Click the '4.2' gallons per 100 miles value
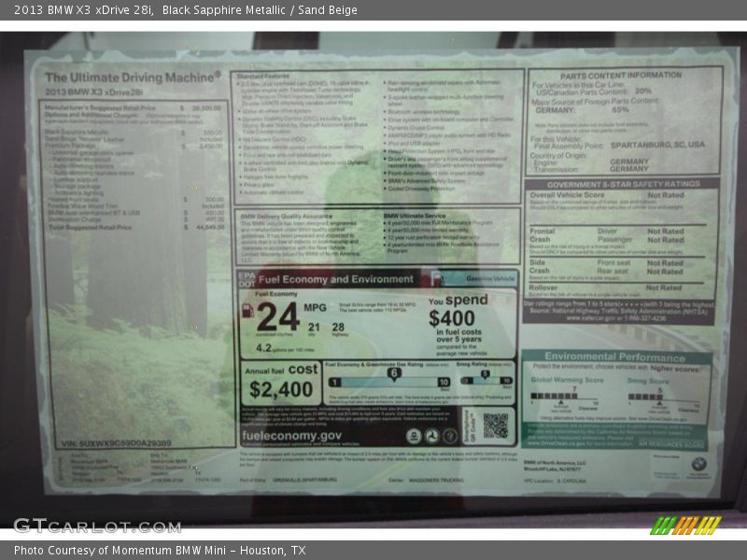 pos(263,348)
